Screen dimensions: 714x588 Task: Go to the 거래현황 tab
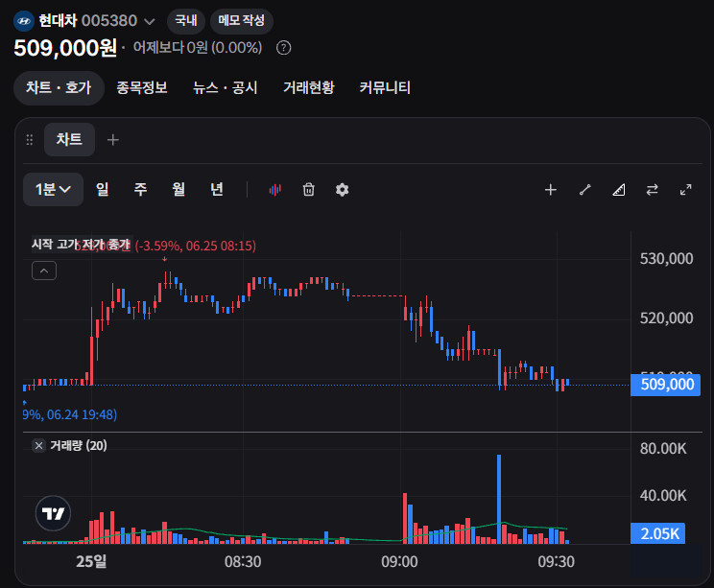pos(309,87)
